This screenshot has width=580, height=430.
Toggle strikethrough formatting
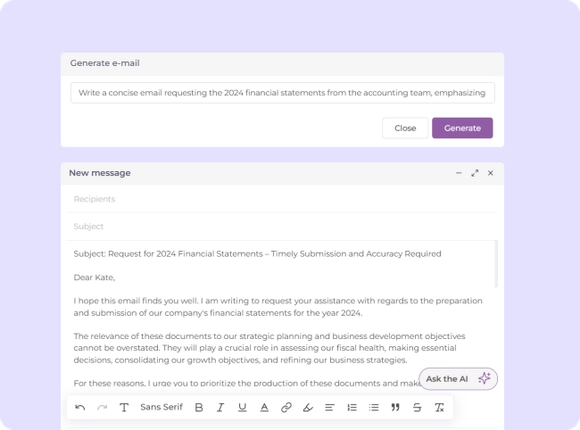(417, 407)
